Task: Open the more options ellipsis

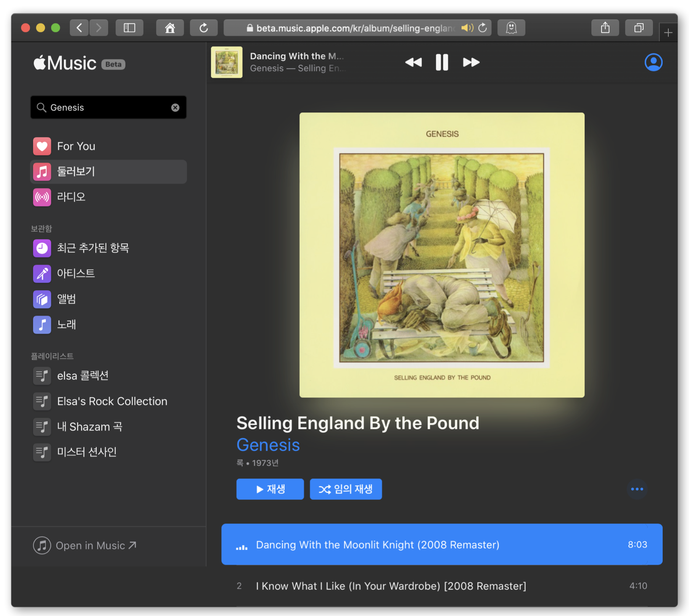Action: pyautogui.click(x=637, y=489)
